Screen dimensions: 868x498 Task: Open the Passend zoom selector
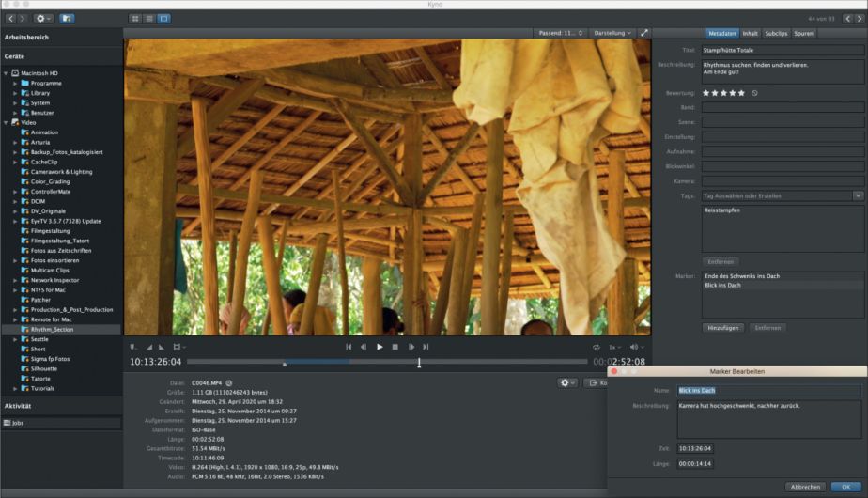pos(560,33)
